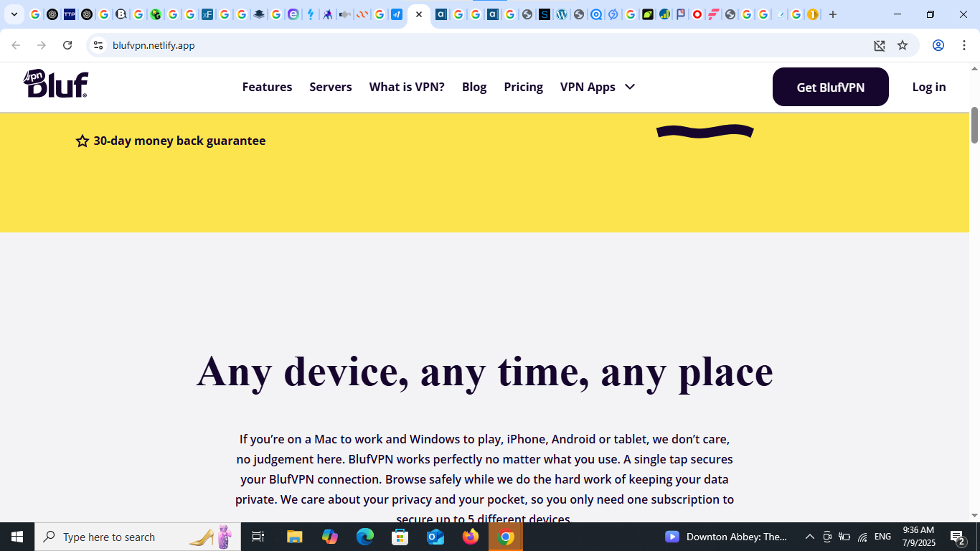Open the notification center icon

(958, 537)
